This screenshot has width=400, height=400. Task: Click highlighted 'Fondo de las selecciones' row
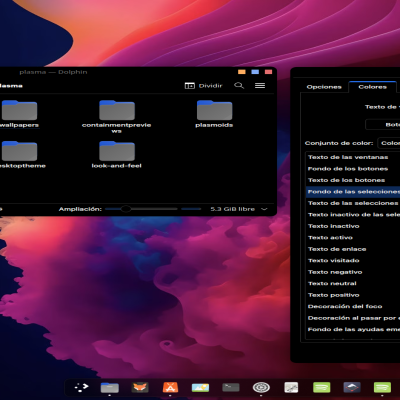(x=353, y=192)
